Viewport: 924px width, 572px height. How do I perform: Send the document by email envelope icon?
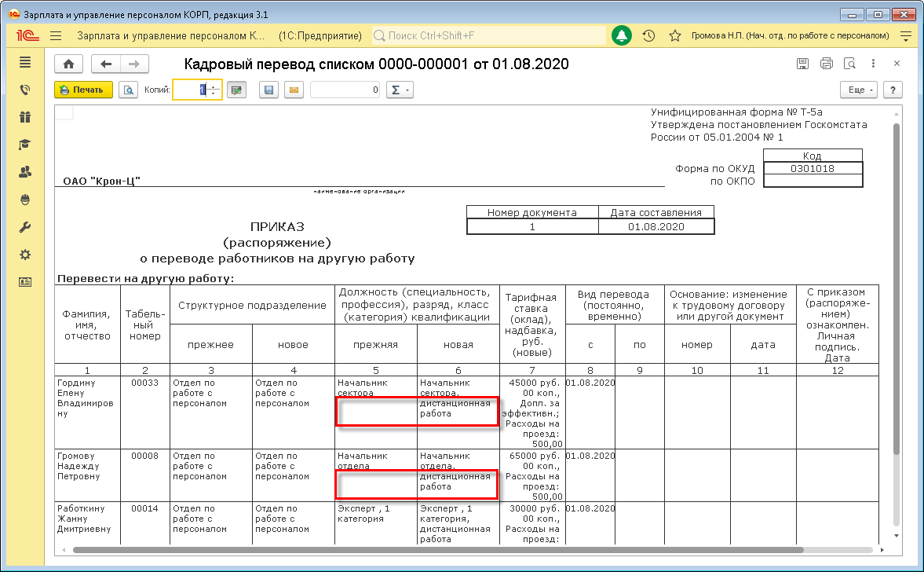[294, 90]
